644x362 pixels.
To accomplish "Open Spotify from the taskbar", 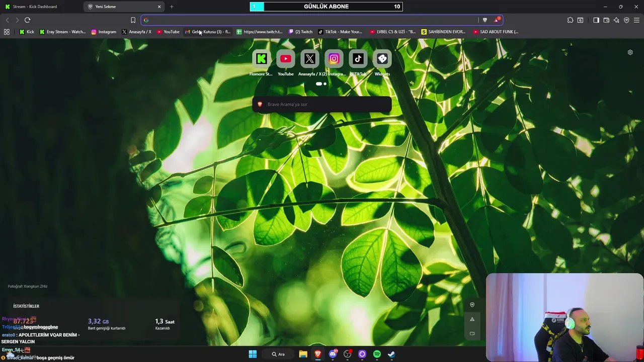I will pyautogui.click(x=377, y=354).
